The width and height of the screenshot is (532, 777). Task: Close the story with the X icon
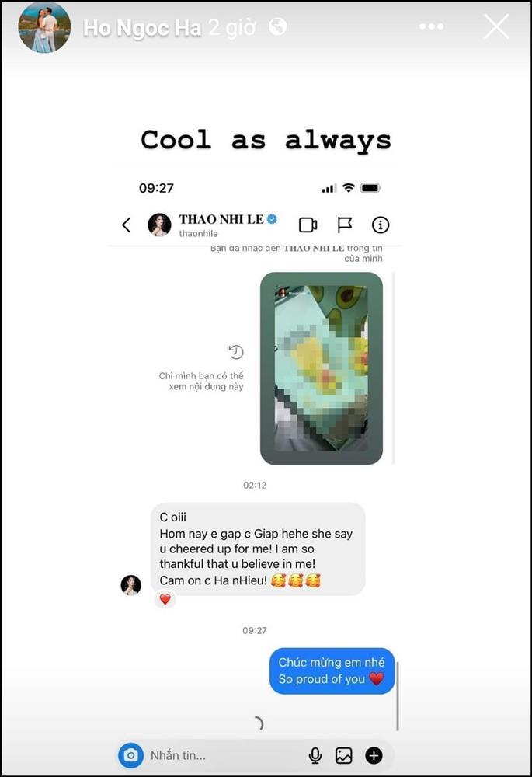495,26
